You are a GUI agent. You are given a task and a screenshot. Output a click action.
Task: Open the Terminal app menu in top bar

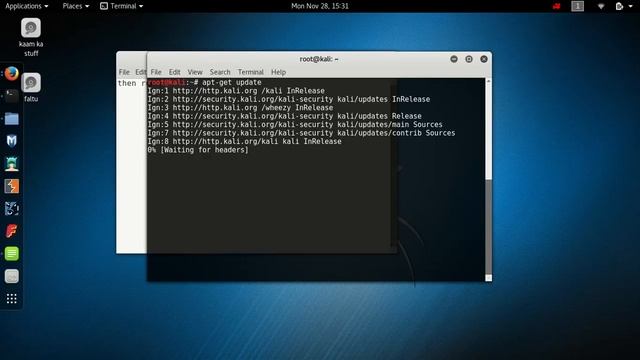point(122,6)
